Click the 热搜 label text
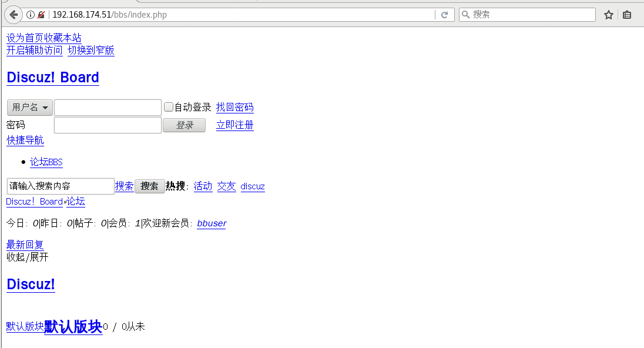Image resolution: width=644 pixels, height=348 pixels. pyautogui.click(x=175, y=186)
